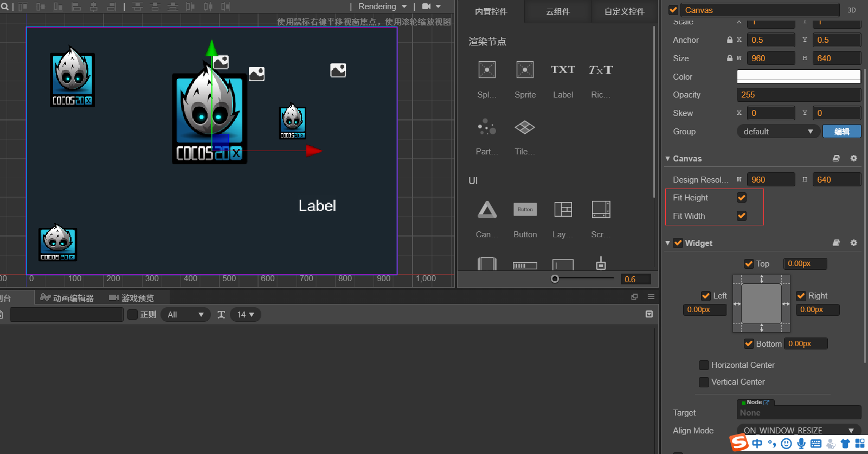Click the scene search magnifier icon
The height and width of the screenshot is (454, 868).
(4, 7)
